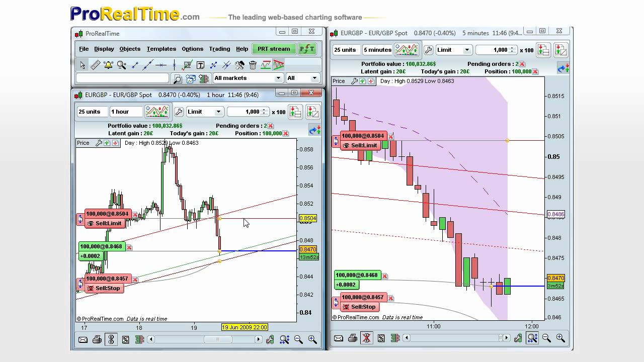Open the Display menu
644x362 pixels.
(104, 49)
